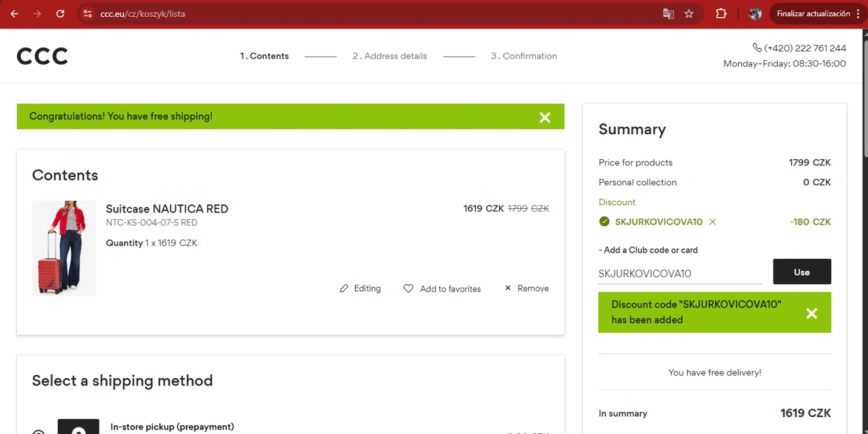Click the translate page icon

pyautogui.click(x=668, y=14)
